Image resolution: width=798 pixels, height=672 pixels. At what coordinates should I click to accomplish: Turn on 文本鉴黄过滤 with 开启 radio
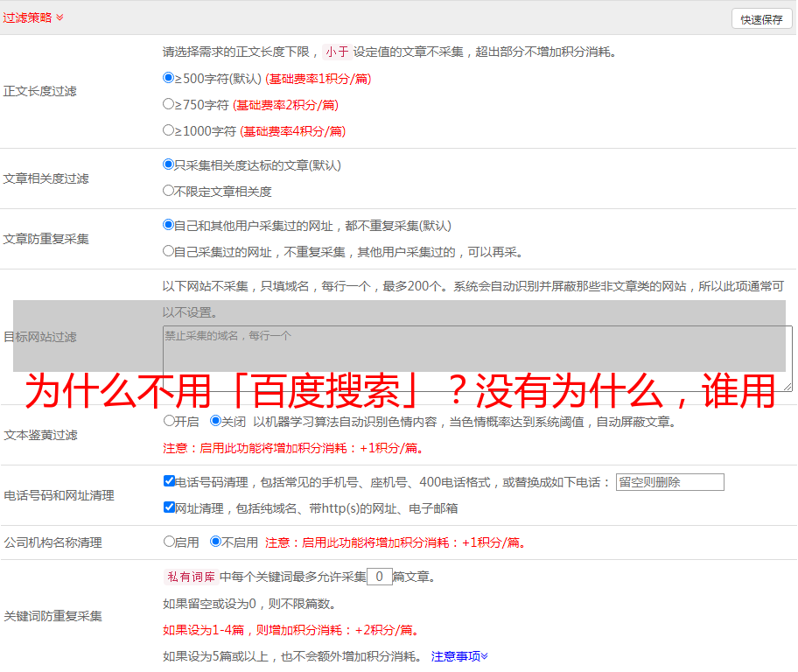[169, 421]
